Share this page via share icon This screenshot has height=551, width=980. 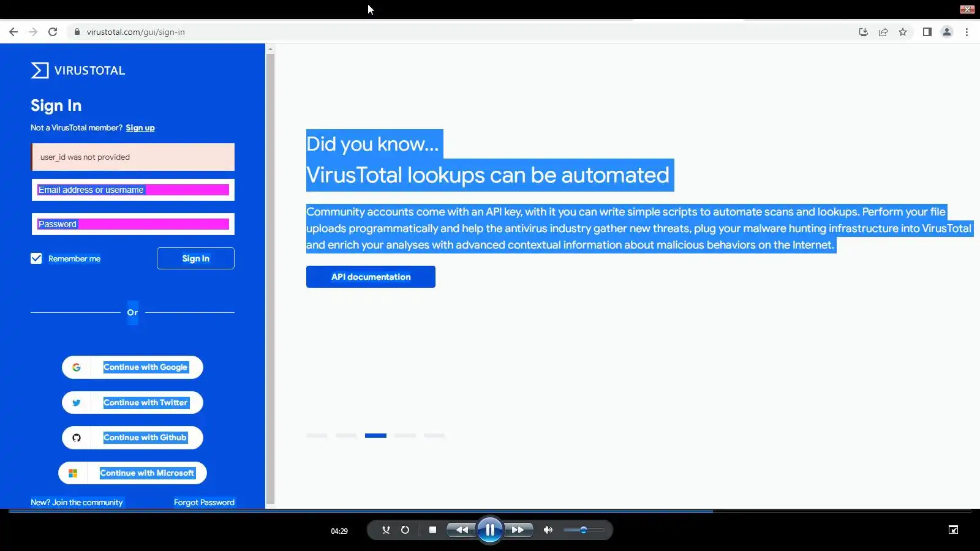pyautogui.click(x=883, y=32)
